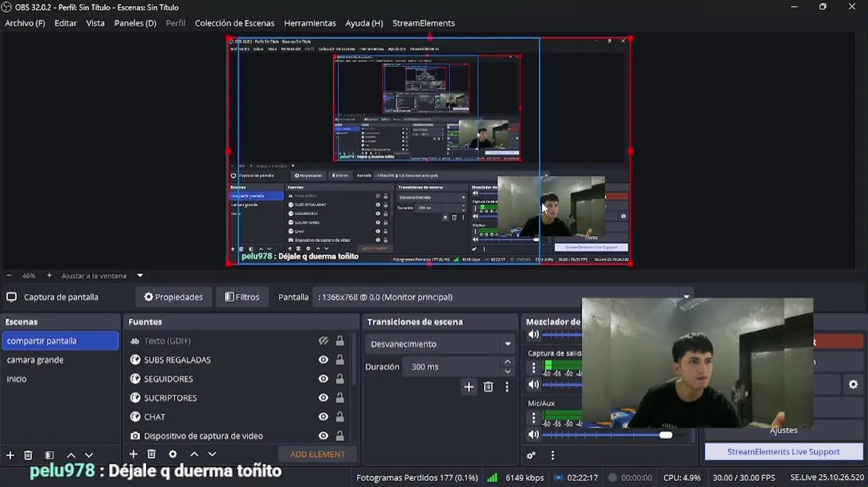The width and height of the screenshot is (868, 487).
Task: Move selected scene down in Escenas toolbar
Action: (89, 455)
